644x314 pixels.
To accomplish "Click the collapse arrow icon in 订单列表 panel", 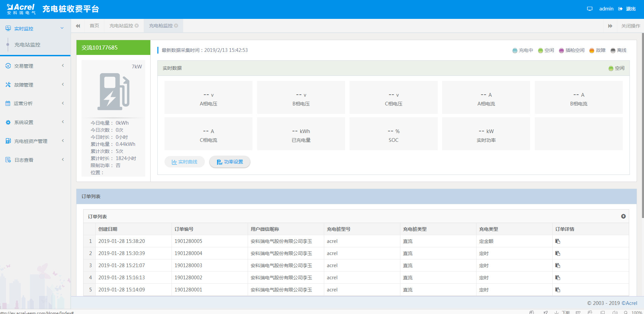I will tap(623, 216).
